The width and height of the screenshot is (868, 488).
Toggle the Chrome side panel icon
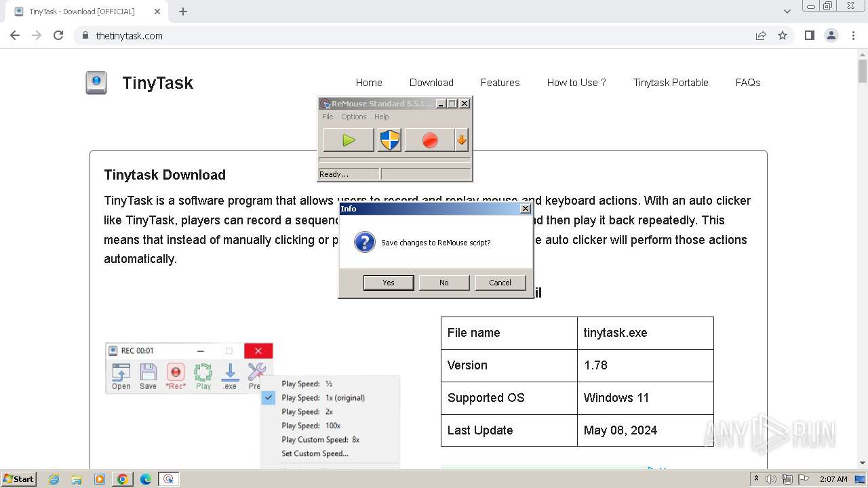coord(809,35)
